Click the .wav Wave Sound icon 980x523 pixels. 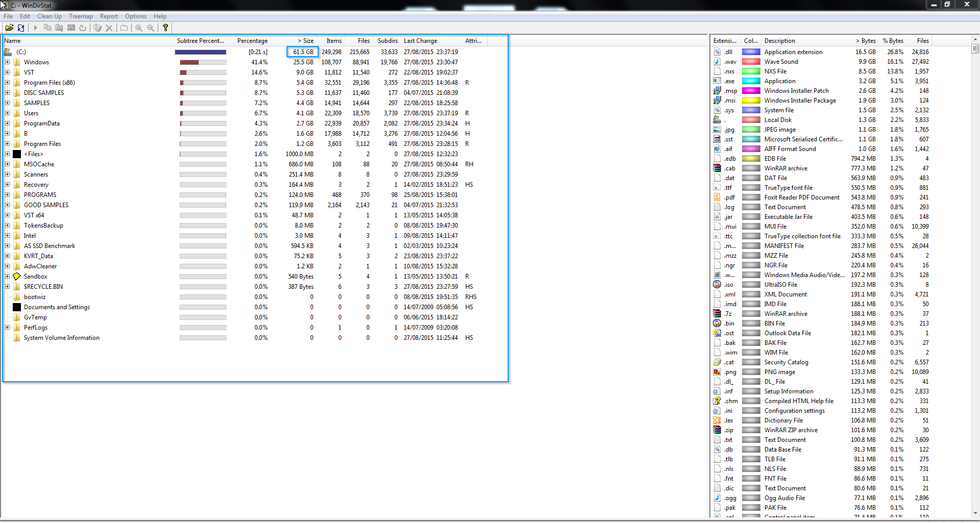pyautogui.click(x=717, y=62)
